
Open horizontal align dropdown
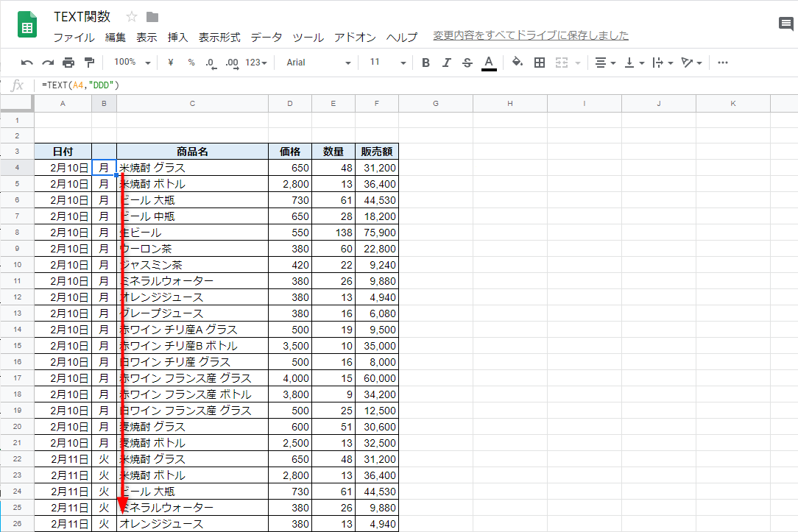click(x=605, y=63)
